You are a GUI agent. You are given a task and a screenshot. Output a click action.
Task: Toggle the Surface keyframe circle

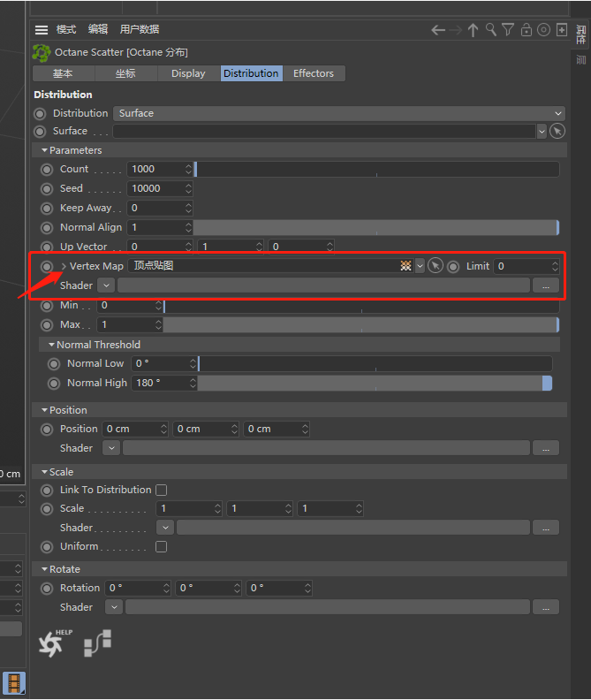click(40, 132)
